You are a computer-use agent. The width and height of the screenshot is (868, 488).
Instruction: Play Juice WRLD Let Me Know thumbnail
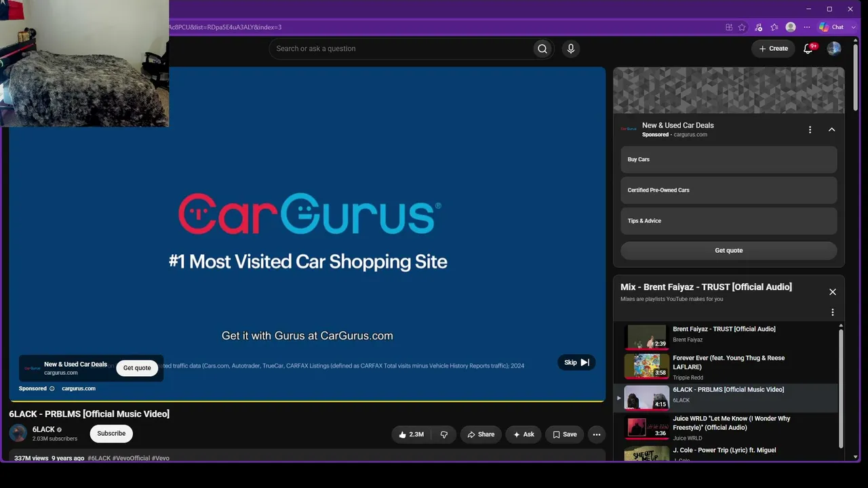pyautogui.click(x=646, y=428)
